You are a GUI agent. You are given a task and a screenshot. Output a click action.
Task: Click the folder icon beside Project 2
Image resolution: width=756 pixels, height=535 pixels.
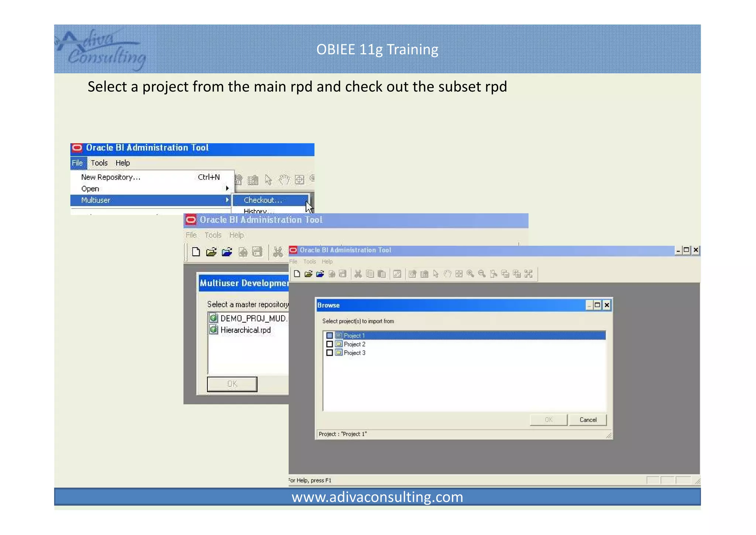coord(339,344)
